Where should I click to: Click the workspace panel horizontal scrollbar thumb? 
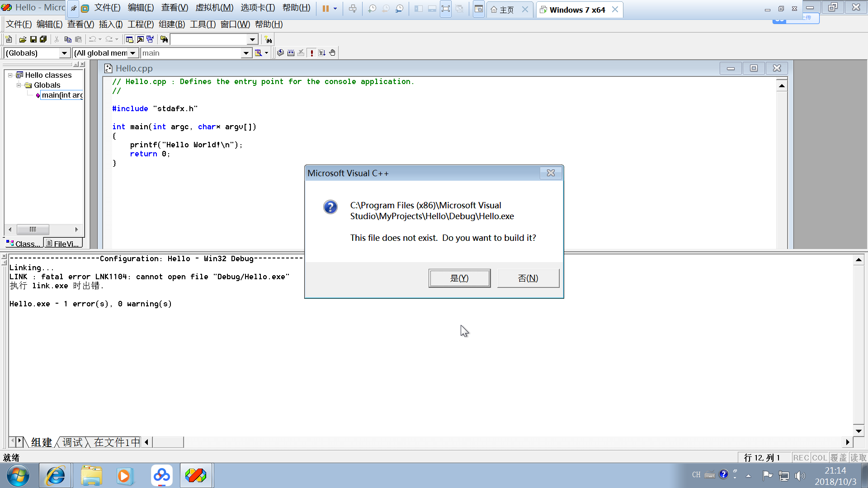tap(33, 230)
